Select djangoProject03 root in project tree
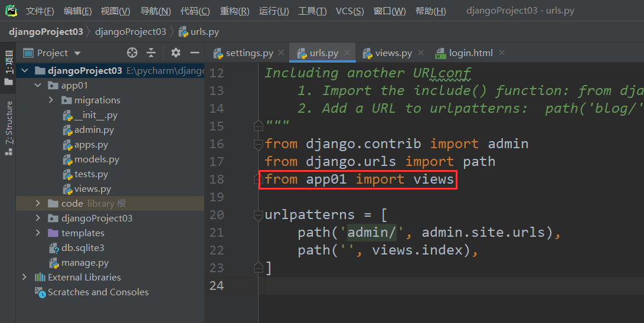 [110, 71]
